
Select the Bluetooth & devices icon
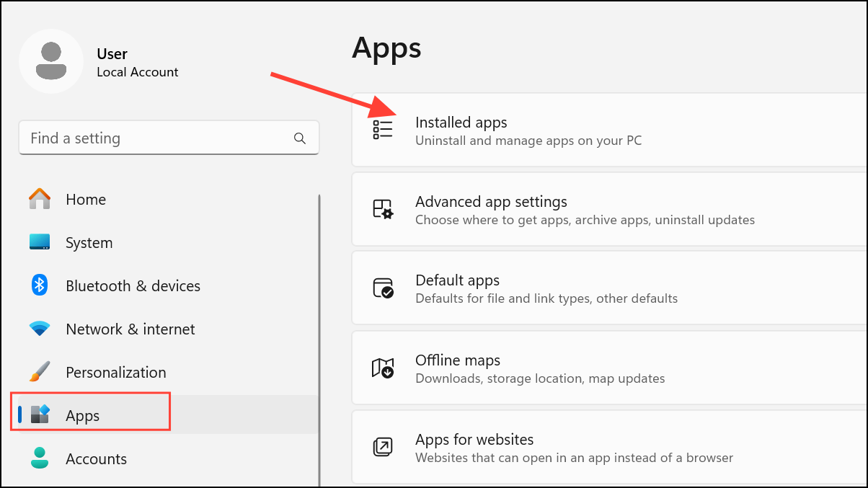(38, 285)
